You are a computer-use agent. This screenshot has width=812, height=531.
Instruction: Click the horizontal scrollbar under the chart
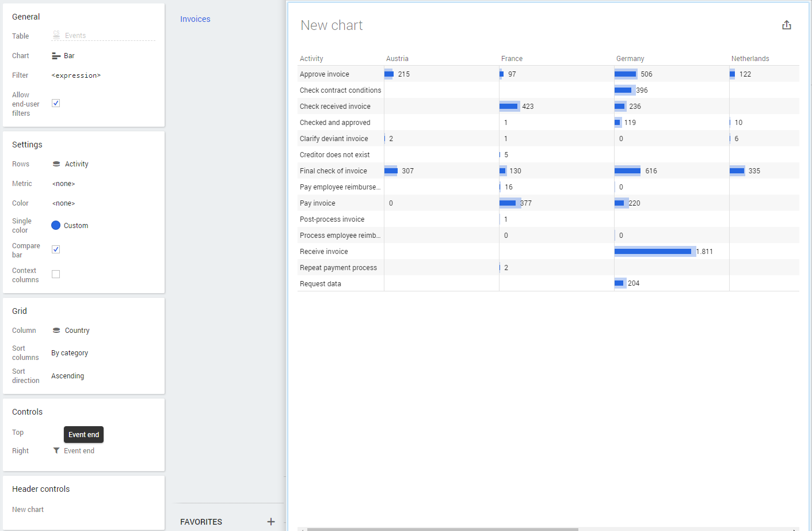pyautogui.click(x=442, y=529)
